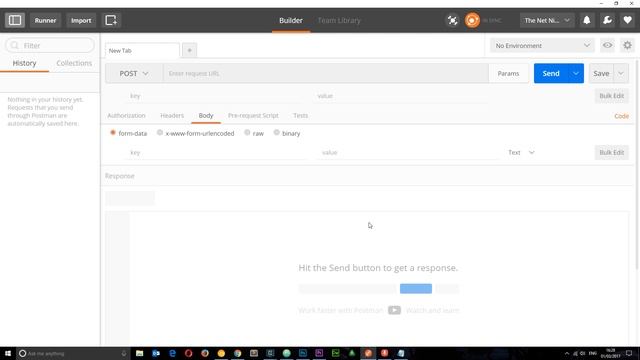Viewport: 640px width, 360px height.
Task: Open File Explorer from the taskbar
Action: pyautogui.click(x=140, y=353)
